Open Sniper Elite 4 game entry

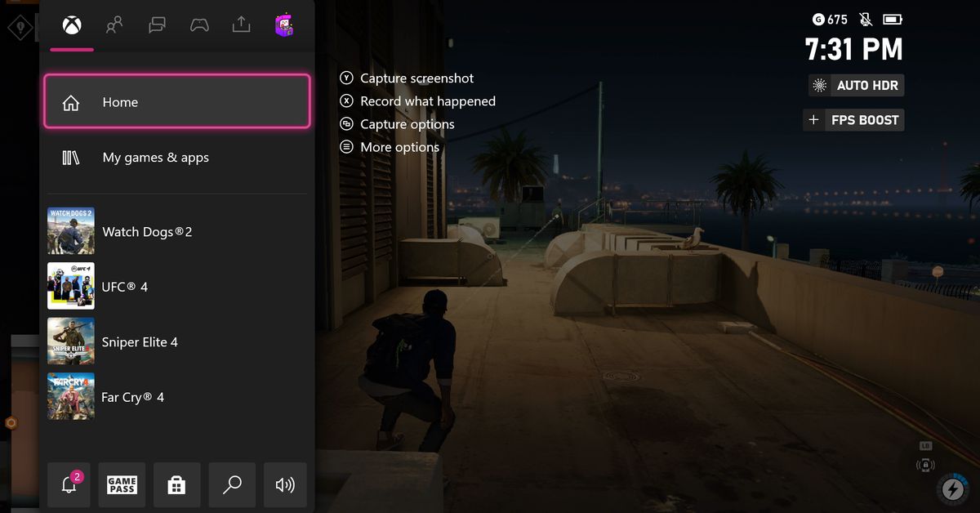(177, 342)
